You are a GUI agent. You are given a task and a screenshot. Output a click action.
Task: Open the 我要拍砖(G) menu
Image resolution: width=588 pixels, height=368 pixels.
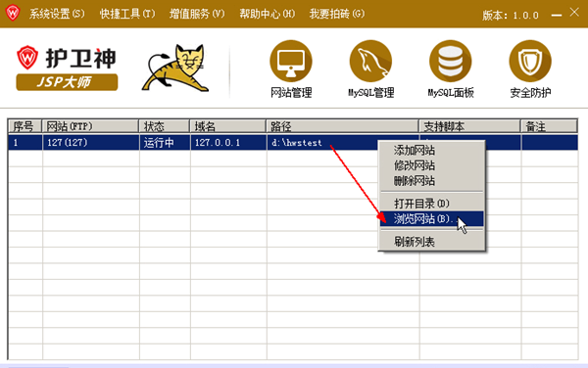coord(337,14)
